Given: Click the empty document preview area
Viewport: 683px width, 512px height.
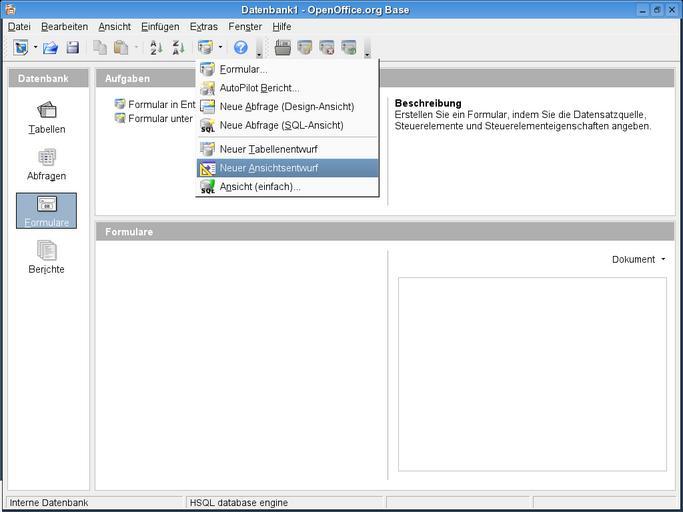Looking at the screenshot, I should click(532, 373).
